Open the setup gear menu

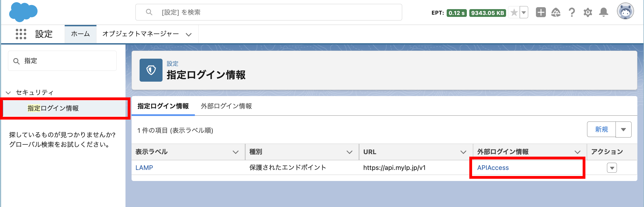coord(588,12)
